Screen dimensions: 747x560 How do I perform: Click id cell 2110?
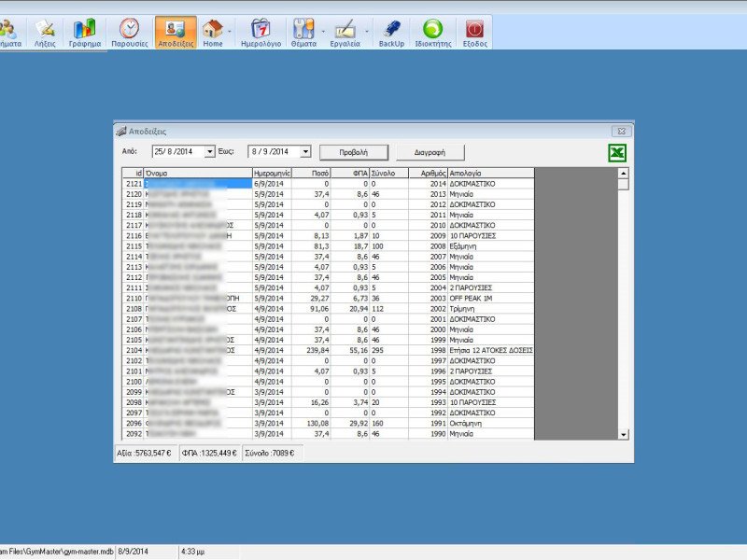(133, 298)
